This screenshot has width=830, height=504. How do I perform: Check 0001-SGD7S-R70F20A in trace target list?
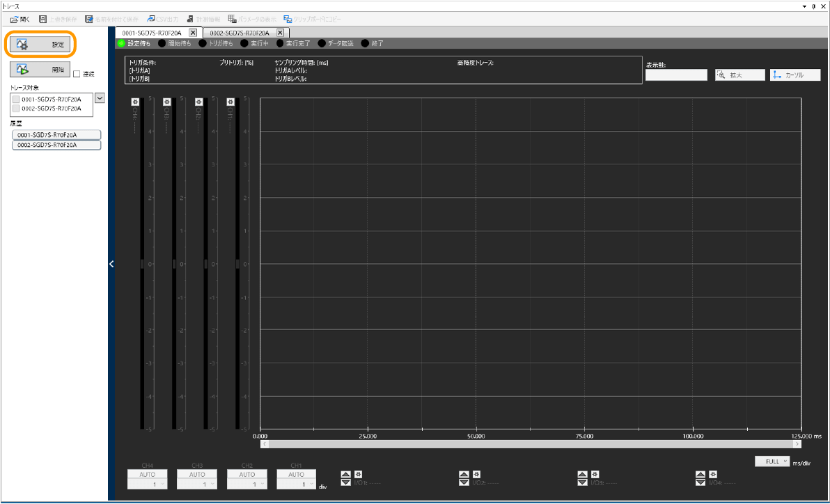(x=17, y=100)
